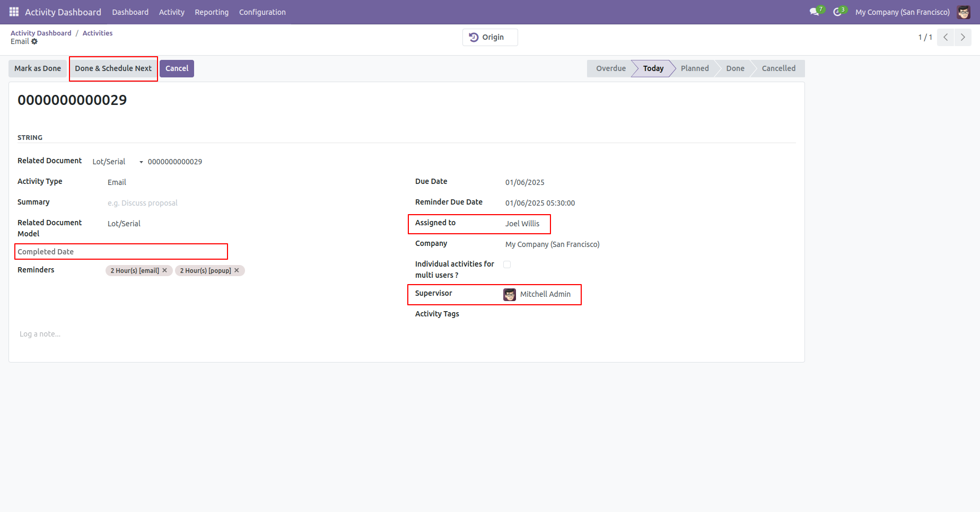The width and height of the screenshot is (980, 512).
Task: Open the Company field dropdown
Action: click(x=651, y=244)
